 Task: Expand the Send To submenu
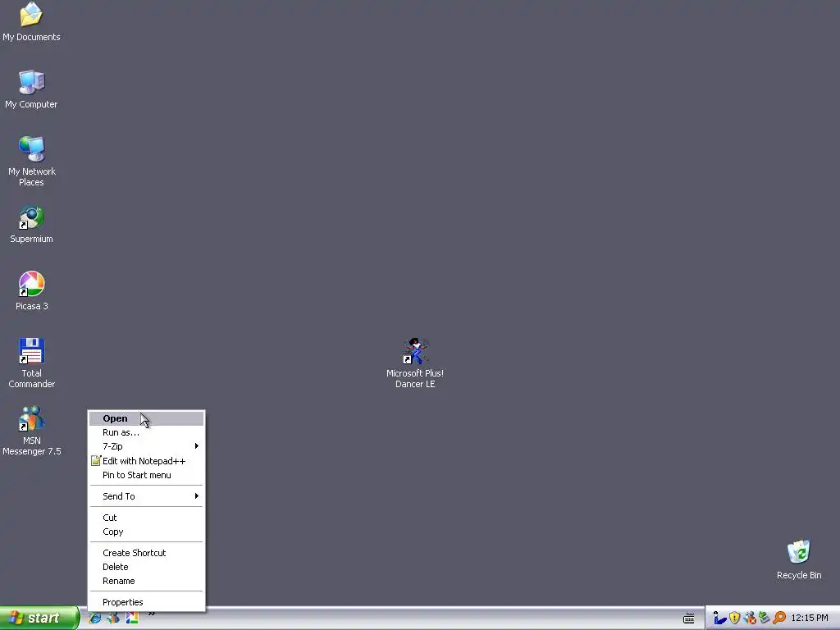click(x=146, y=496)
